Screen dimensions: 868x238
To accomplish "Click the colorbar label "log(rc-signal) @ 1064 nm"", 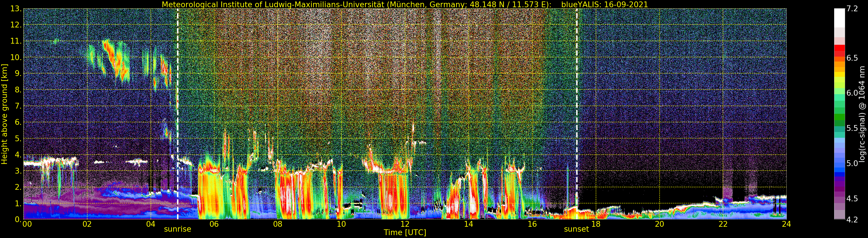I will [x=863, y=114].
